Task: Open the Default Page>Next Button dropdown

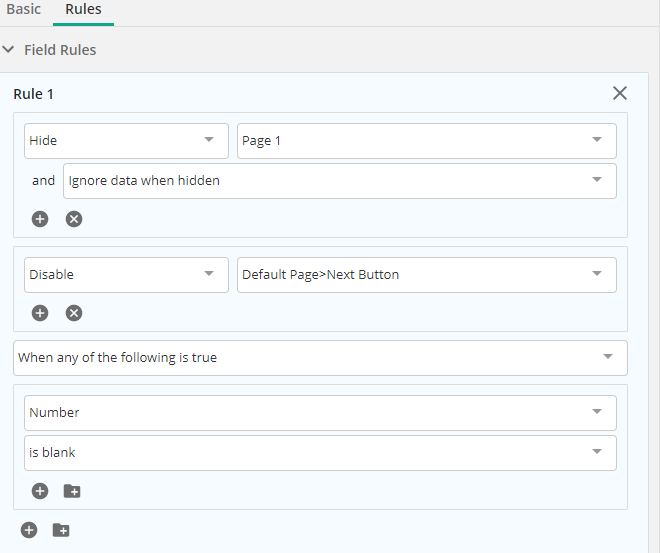Action: click(427, 274)
